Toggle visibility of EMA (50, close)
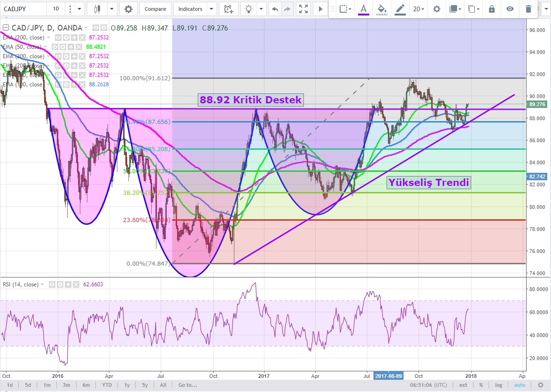Image resolution: width=551 pixels, height=392 pixels. 55,47
